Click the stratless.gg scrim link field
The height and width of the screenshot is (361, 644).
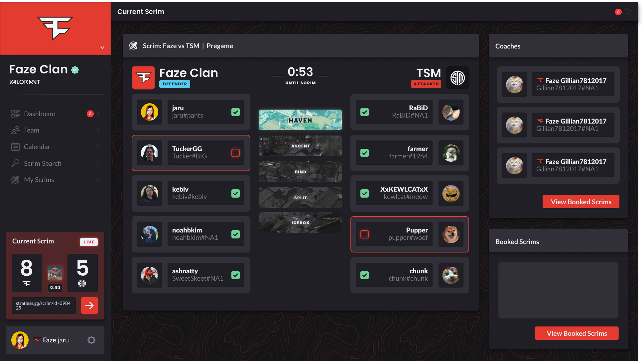click(x=44, y=306)
